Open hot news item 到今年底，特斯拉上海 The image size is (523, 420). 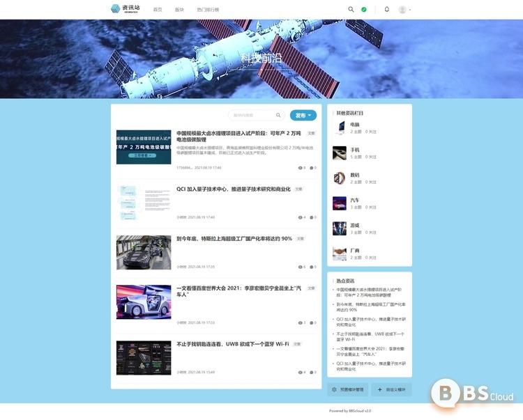click(371, 307)
